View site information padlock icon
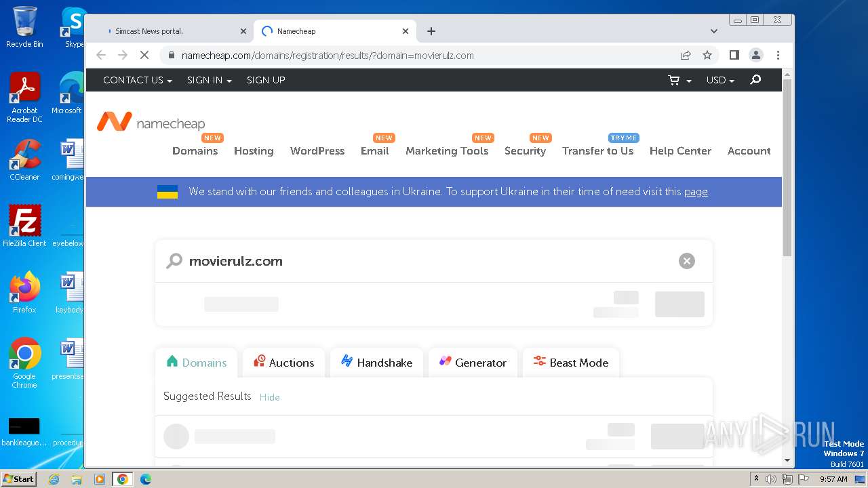This screenshot has width=868, height=488. click(171, 56)
